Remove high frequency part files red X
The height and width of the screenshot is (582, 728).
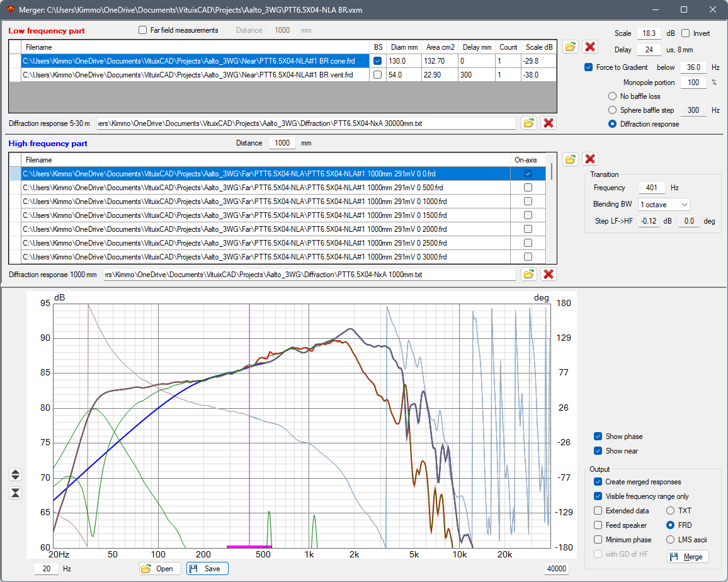pyautogui.click(x=590, y=159)
